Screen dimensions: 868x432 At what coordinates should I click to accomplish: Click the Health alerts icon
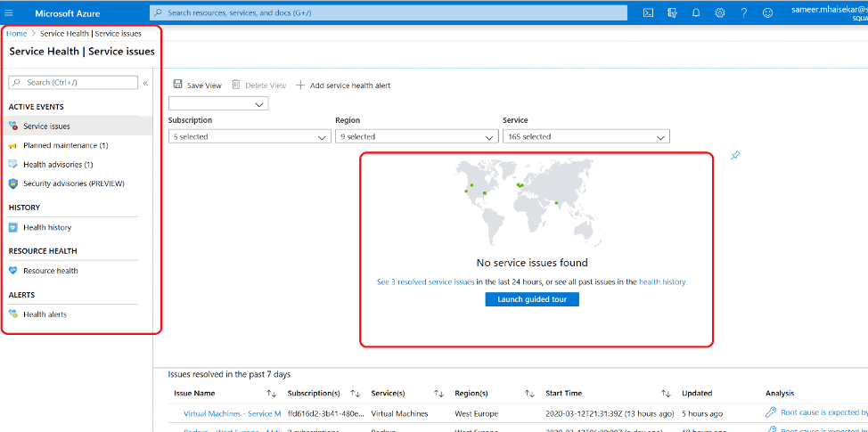coord(13,314)
